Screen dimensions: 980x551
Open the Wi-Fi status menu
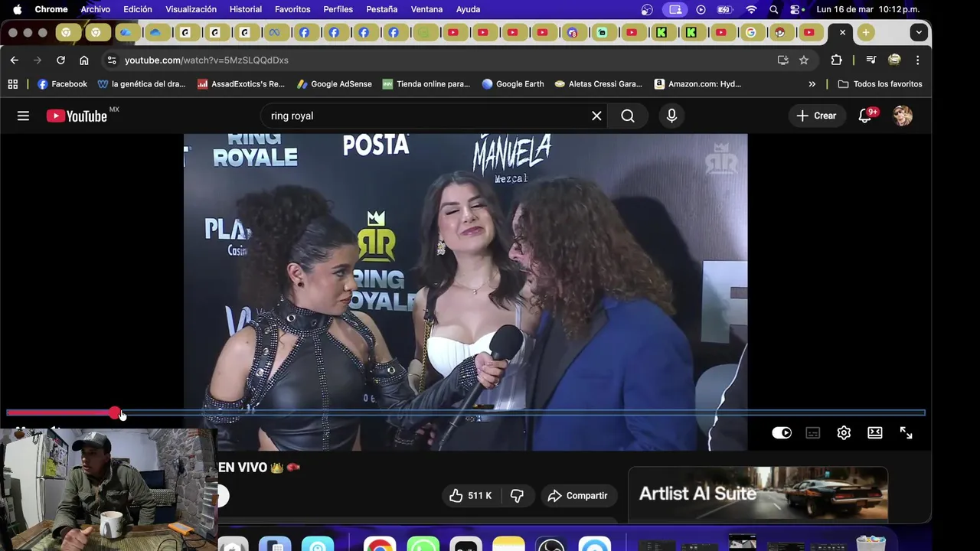pos(751,9)
